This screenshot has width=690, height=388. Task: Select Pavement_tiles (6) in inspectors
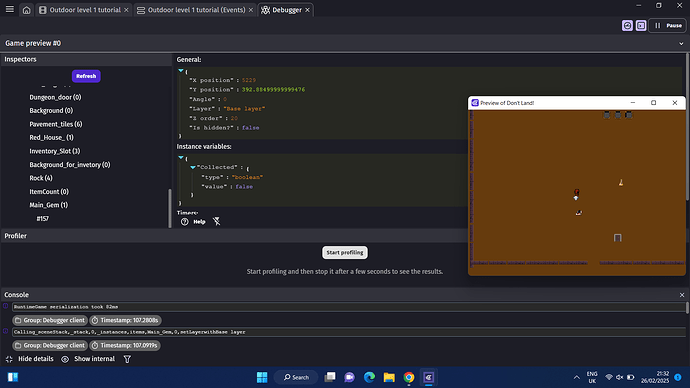(x=56, y=124)
